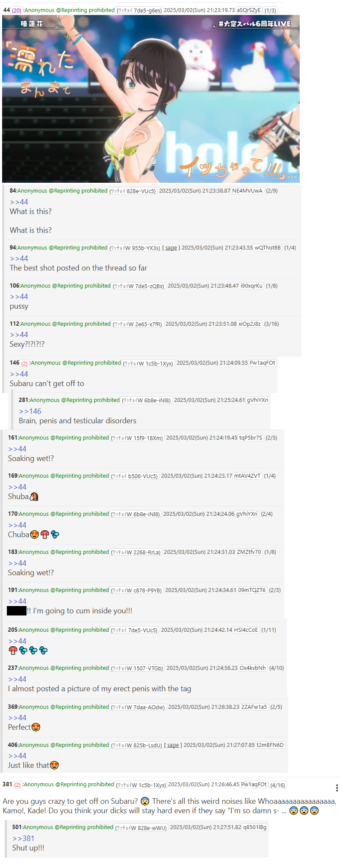Click the (4/16) post counter on post 381
This screenshot has width=342, height=868.
coord(278,785)
